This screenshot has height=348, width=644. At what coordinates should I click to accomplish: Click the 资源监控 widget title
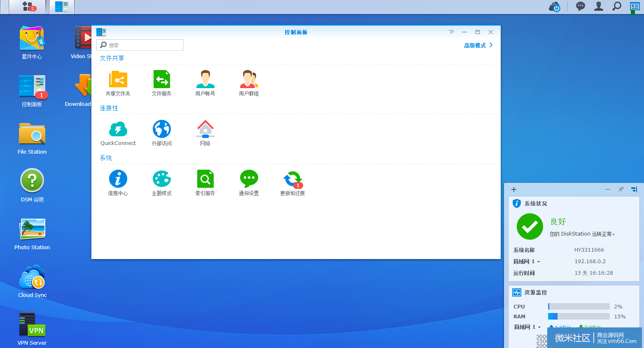pyautogui.click(x=536, y=292)
